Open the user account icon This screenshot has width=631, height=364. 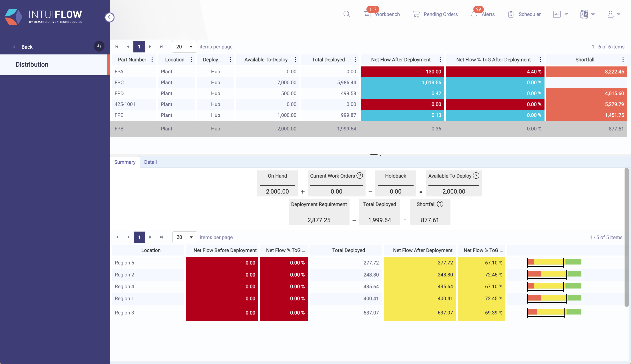611,14
